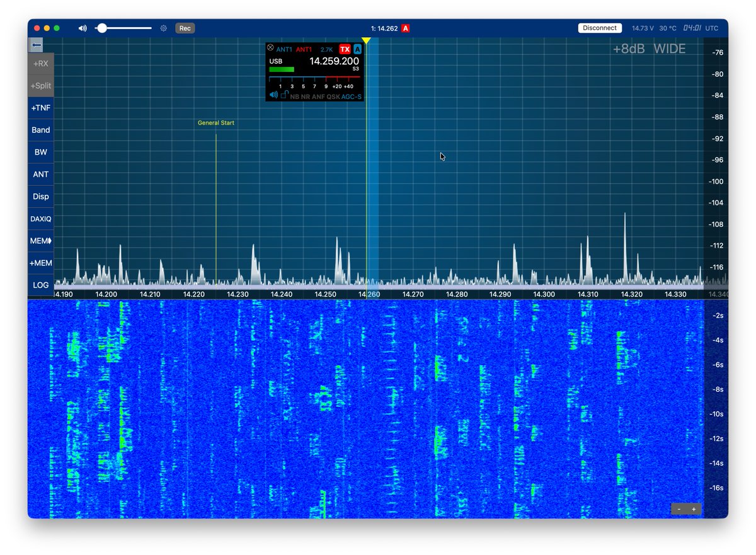Click the +8dB preamp indicator
The width and height of the screenshot is (756, 555).
point(629,49)
